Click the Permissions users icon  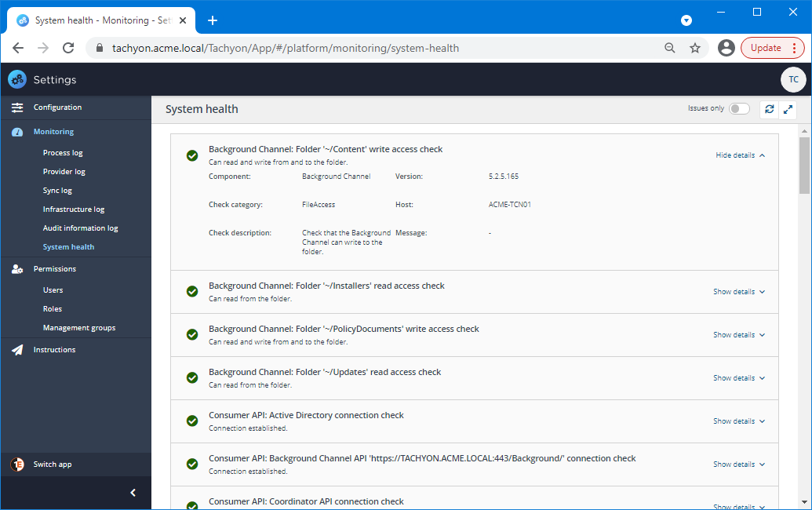(17, 268)
